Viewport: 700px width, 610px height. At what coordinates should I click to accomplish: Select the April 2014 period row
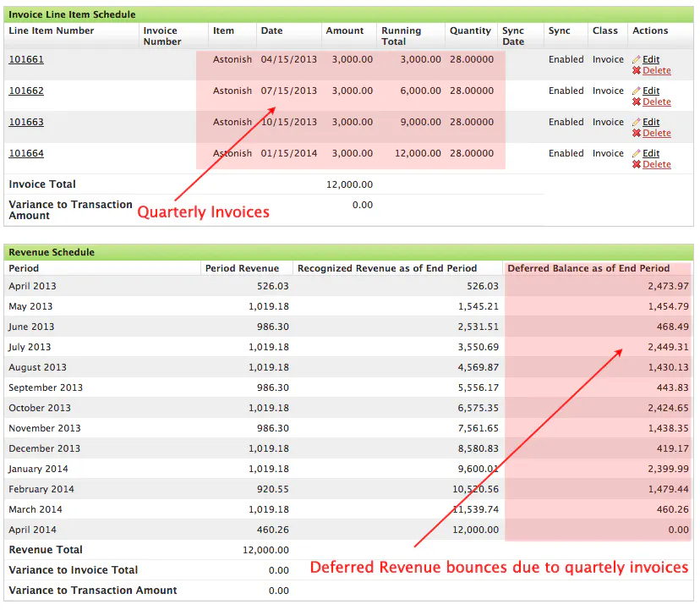coord(348,530)
